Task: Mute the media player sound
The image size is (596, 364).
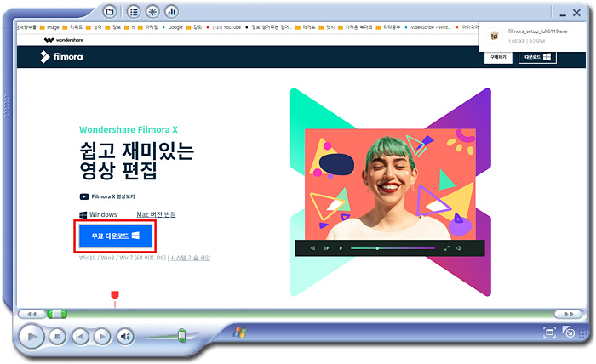Action: tap(125, 337)
